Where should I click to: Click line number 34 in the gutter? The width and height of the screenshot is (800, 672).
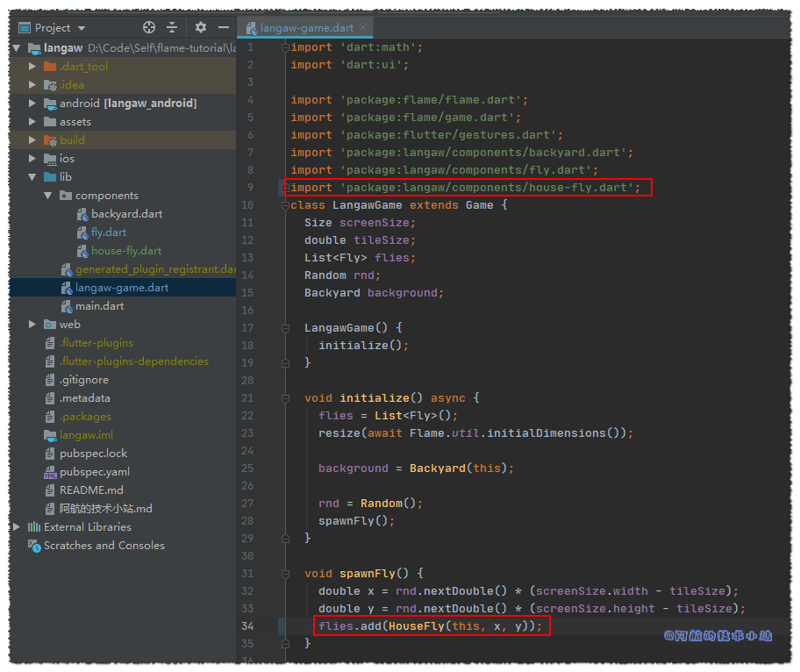pyautogui.click(x=246, y=626)
